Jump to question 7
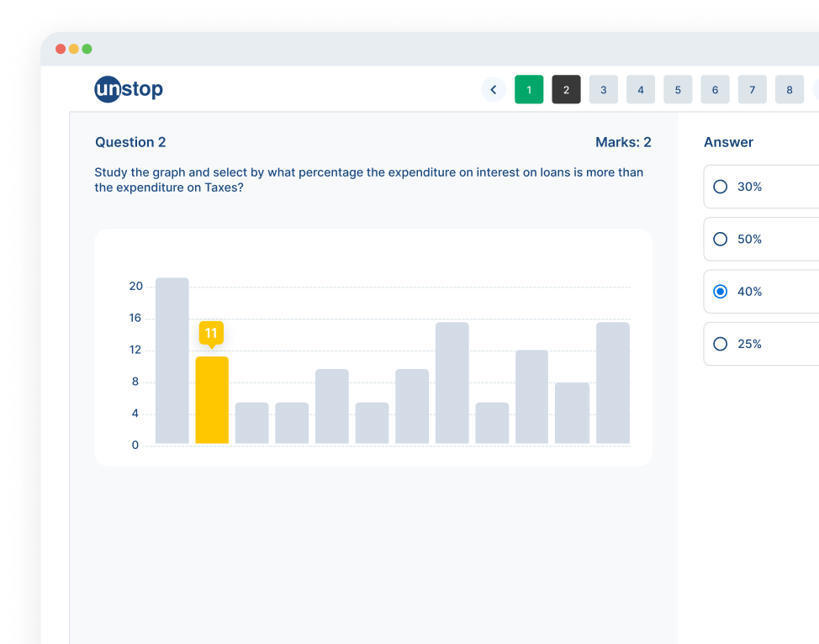Viewport: 819px width, 644px height. 752,89
